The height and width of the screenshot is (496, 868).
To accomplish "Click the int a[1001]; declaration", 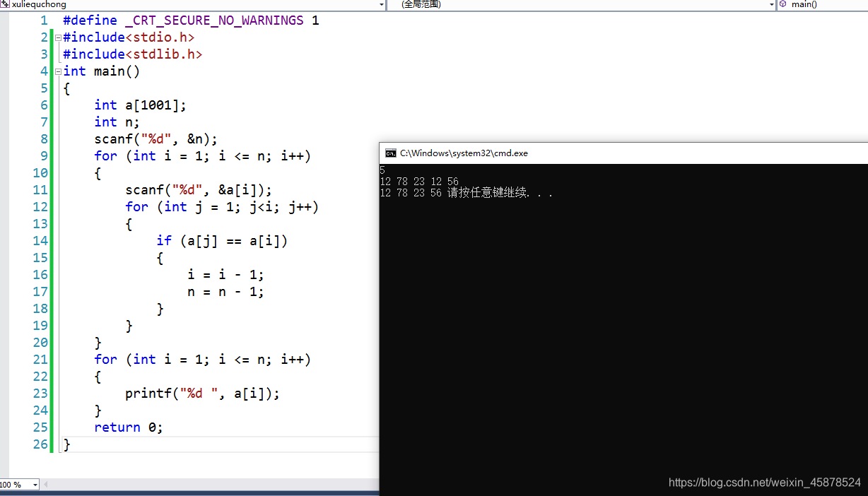I will coord(141,105).
